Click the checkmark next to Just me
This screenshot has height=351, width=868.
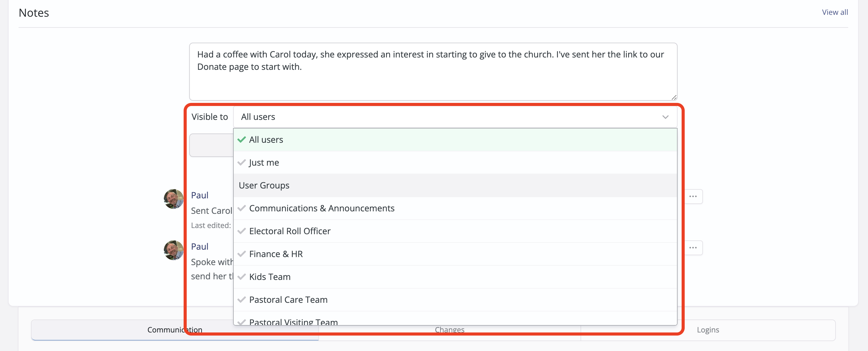(x=242, y=162)
